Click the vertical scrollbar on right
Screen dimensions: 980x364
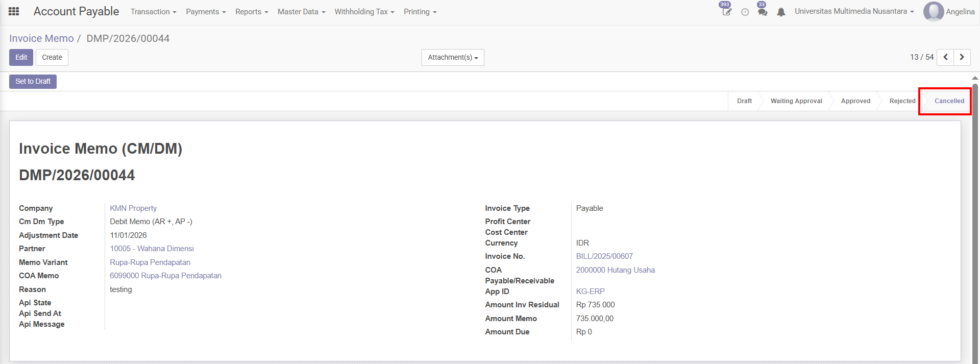pyautogui.click(x=975, y=204)
